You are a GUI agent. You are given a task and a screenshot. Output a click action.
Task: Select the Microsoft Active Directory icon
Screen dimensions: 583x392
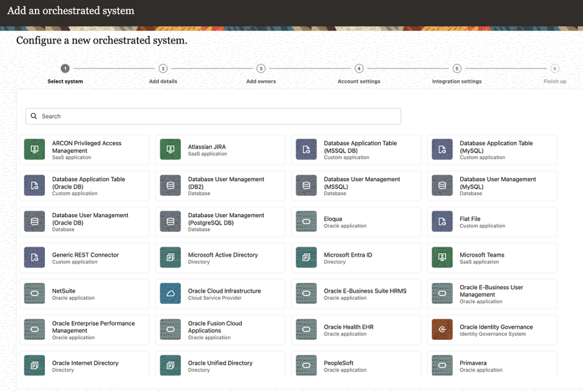pos(170,258)
